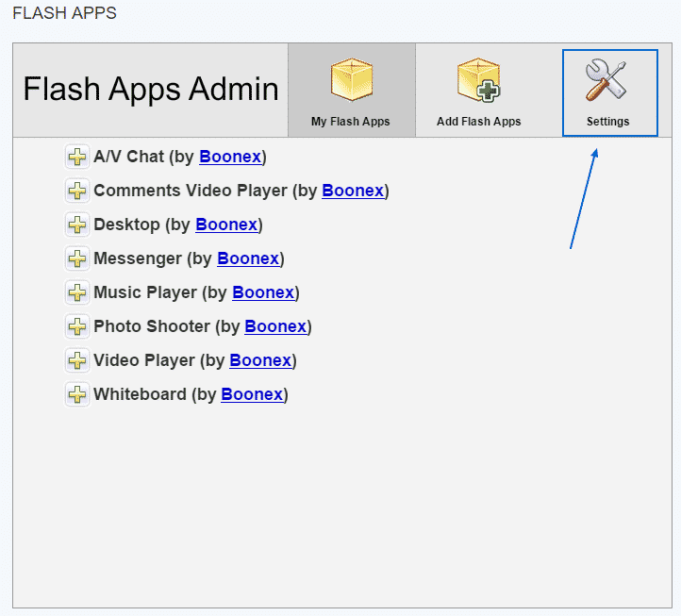Select the 'Desktop' app name text
Screen dimensions: 681x616
(x=126, y=225)
